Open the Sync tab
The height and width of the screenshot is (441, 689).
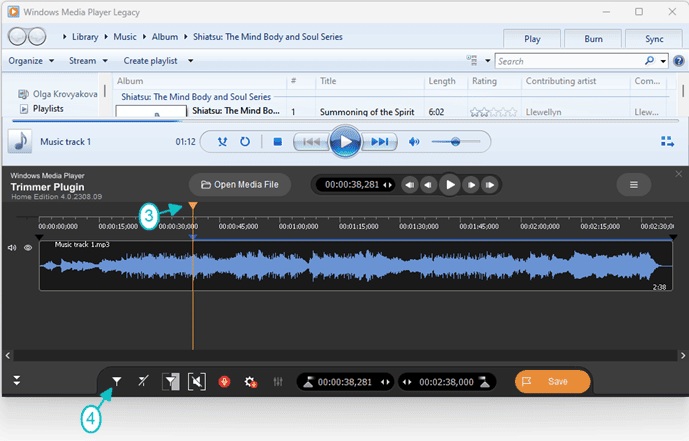[654, 39]
